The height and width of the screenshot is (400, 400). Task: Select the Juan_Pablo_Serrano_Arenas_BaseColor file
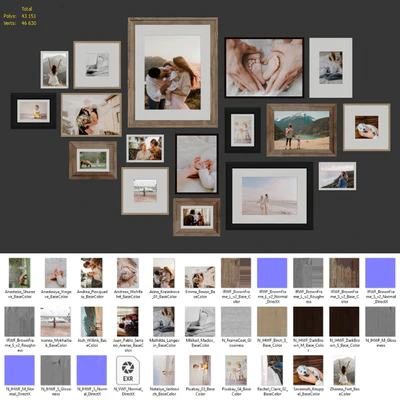128,322
